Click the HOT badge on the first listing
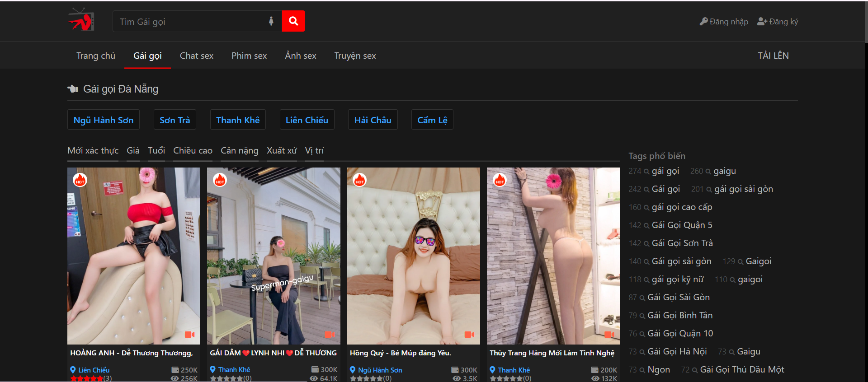 80,180
